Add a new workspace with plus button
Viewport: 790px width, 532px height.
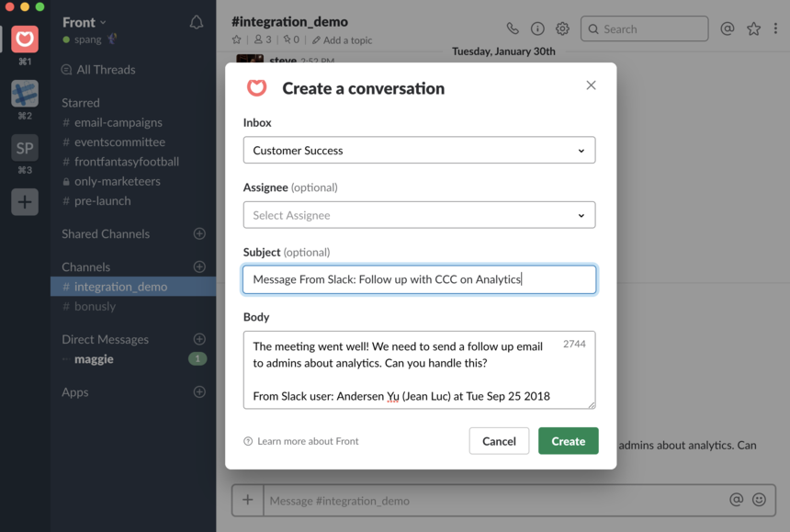click(25, 202)
